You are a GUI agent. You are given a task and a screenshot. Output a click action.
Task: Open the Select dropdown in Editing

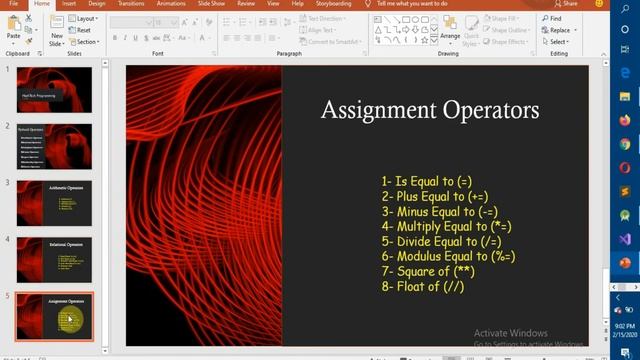pos(556,41)
